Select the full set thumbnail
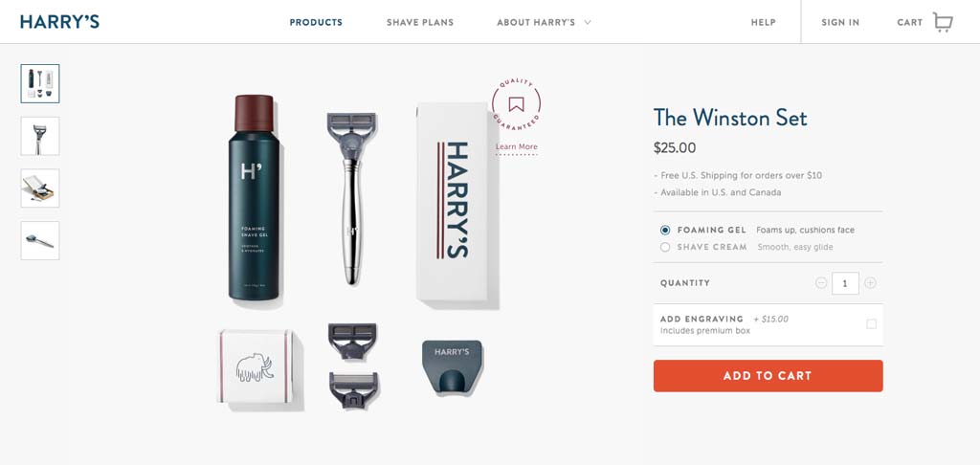Screen dimensions: 980x465 click(x=40, y=84)
